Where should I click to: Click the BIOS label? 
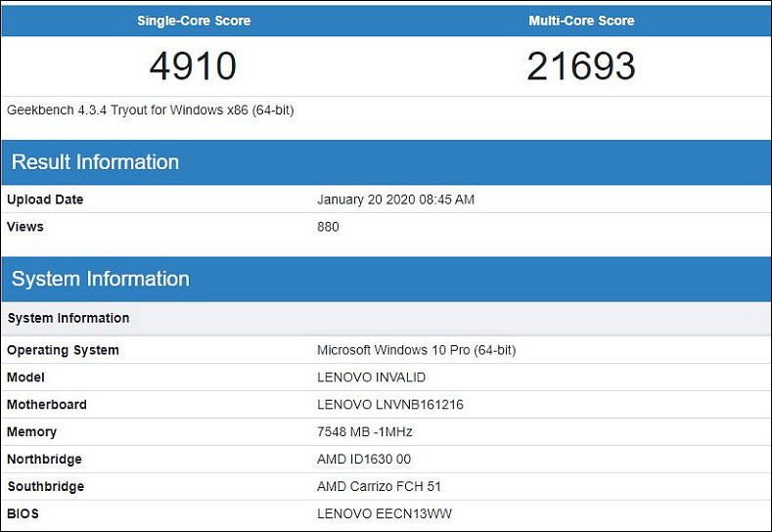[x=23, y=513]
